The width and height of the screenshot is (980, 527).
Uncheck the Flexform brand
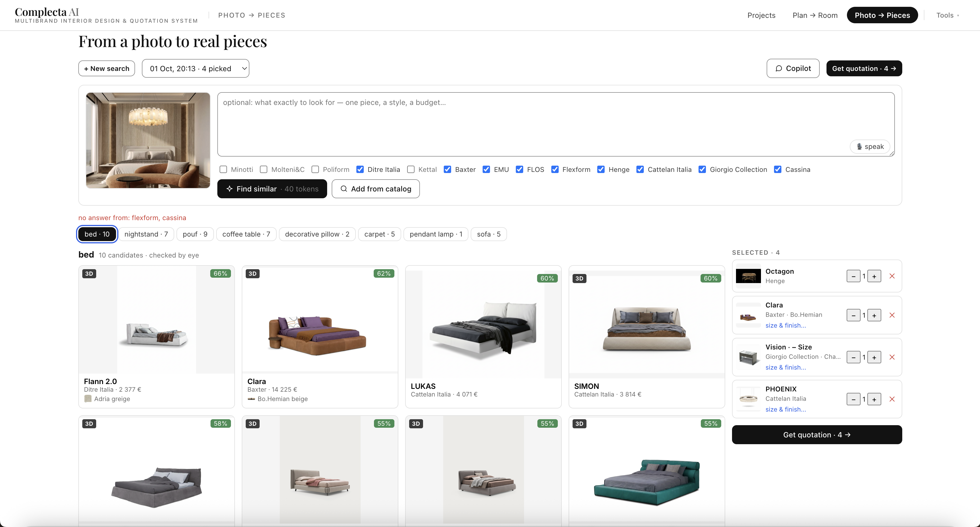coord(555,170)
